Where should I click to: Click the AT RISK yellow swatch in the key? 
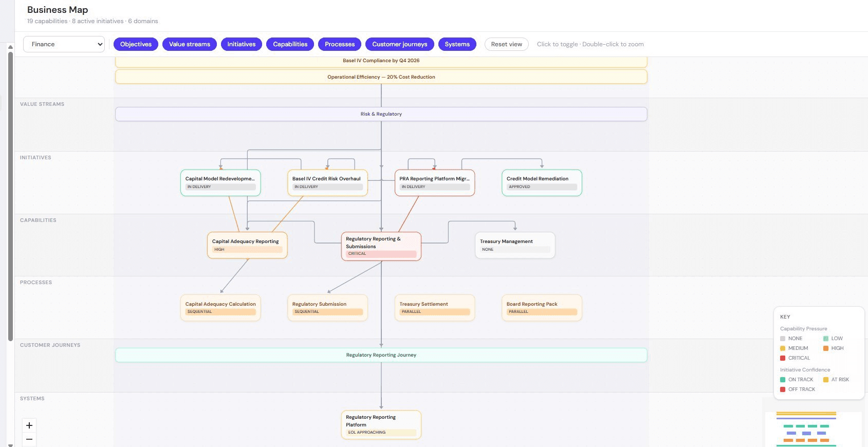tap(826, 380)
